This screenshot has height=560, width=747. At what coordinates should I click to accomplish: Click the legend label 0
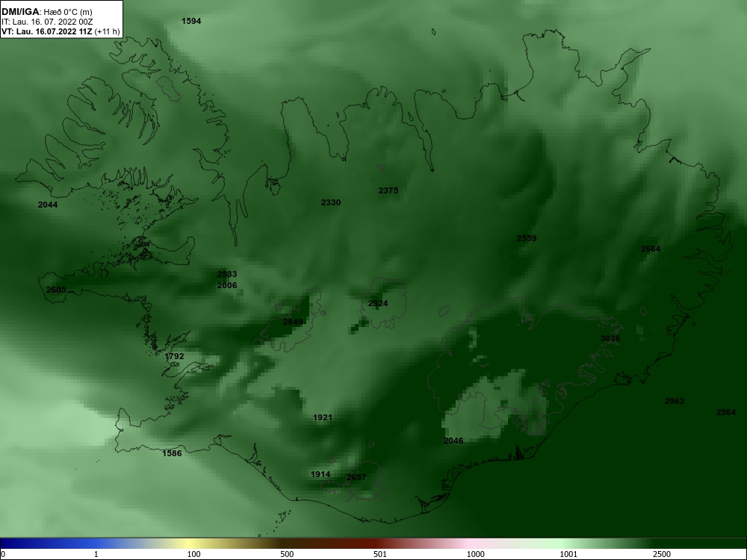[3, 554]
